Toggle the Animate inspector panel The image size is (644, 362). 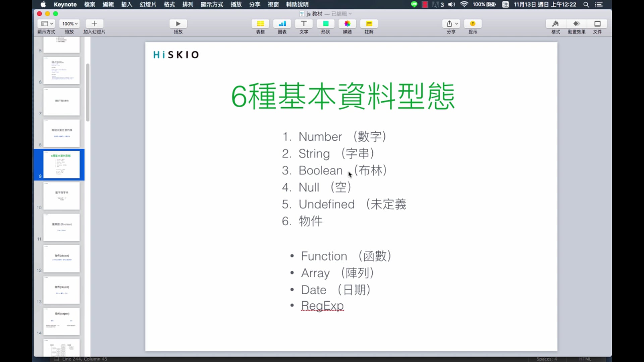point(576,24)
